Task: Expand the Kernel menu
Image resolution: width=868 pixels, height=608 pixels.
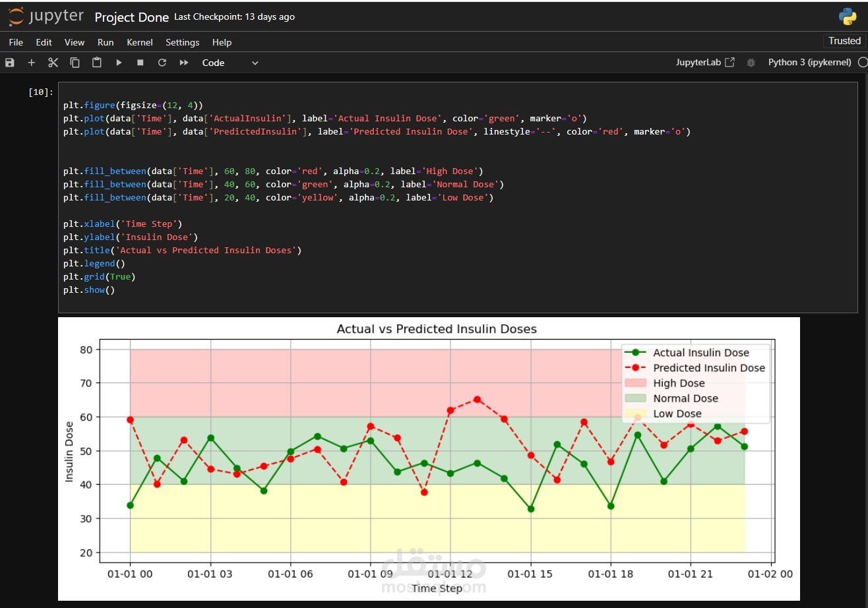Action: click(x=139, y=42)
